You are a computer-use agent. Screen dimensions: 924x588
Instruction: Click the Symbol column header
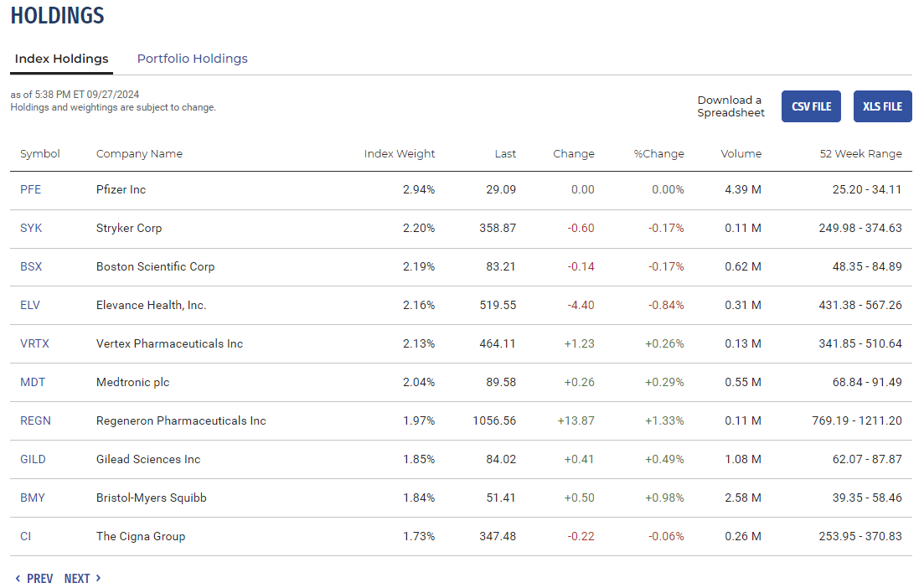click(x=40, y=154)
